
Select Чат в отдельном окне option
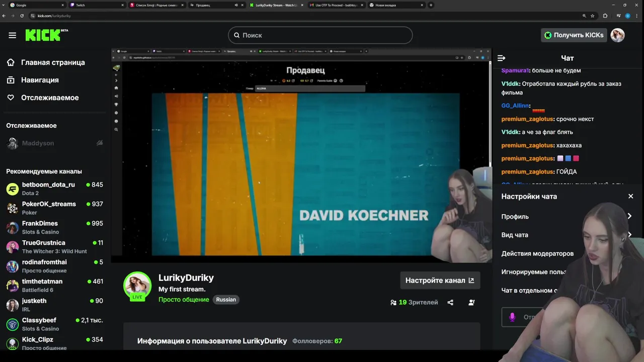coord(529,291)
